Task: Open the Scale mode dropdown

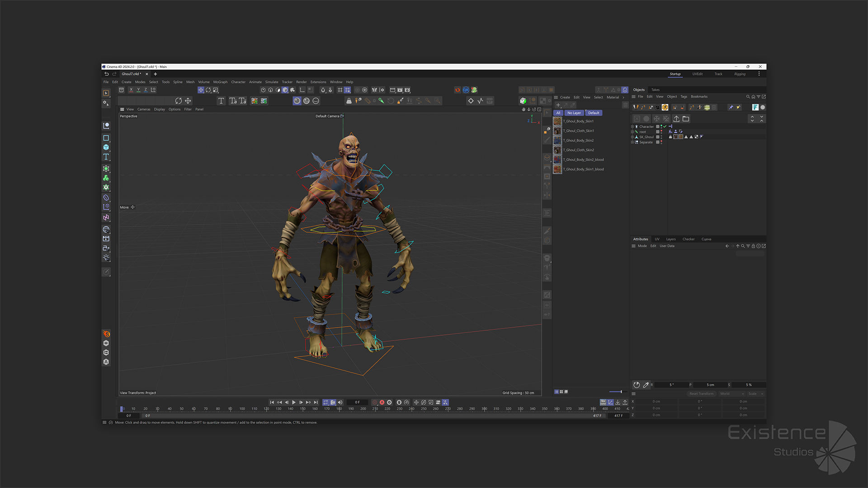Action: [755, 394]
